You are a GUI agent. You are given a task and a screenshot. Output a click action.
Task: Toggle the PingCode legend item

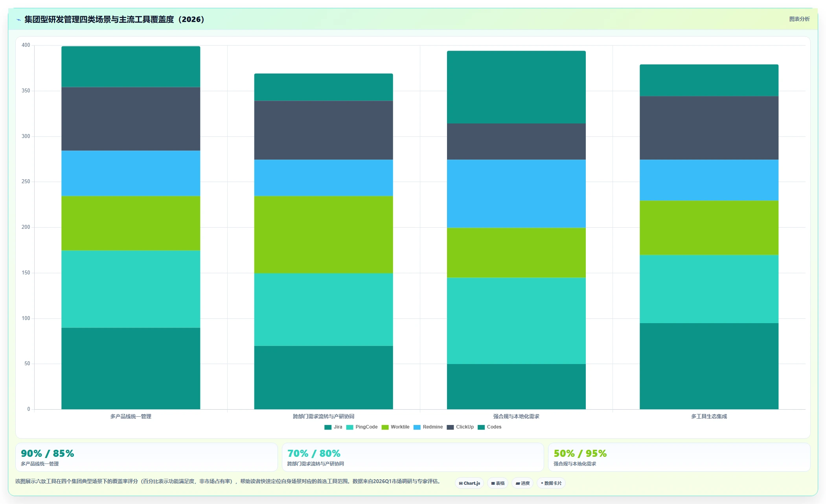[362, 427]
